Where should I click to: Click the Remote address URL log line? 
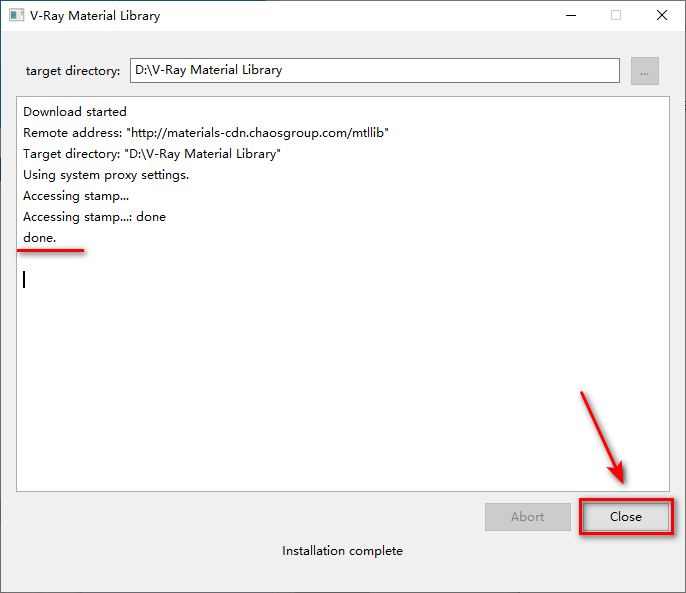pos(205,133)
